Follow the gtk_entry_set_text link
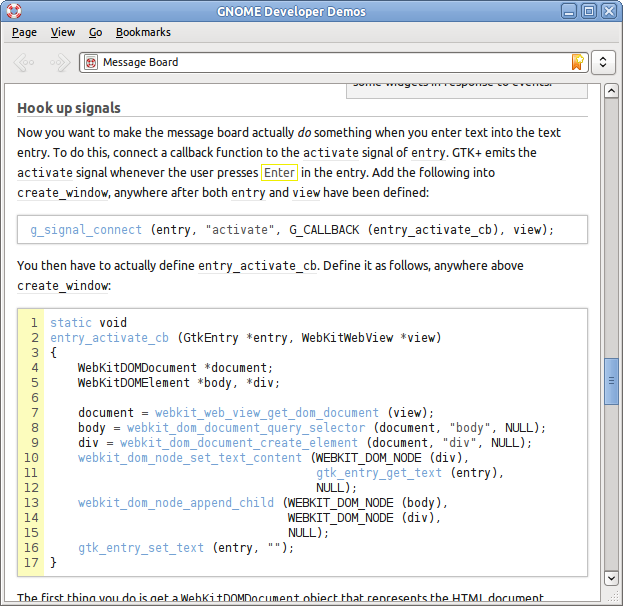 [141, 548]
